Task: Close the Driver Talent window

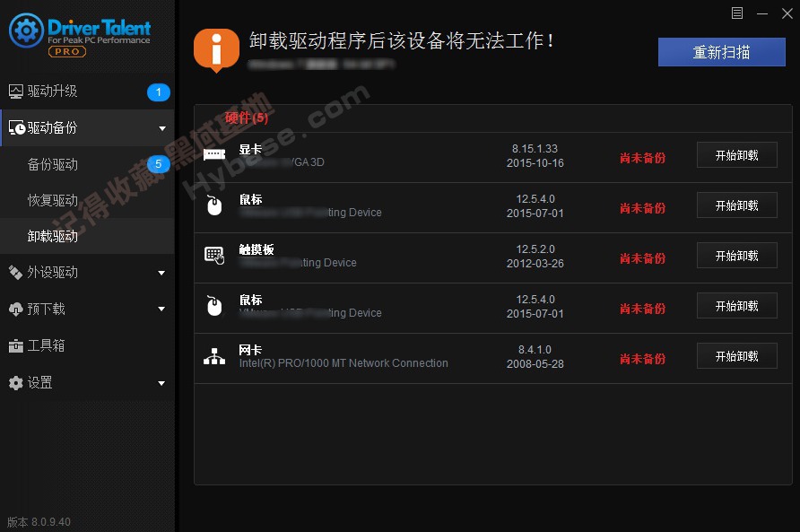Action: (x=787, y=13)
